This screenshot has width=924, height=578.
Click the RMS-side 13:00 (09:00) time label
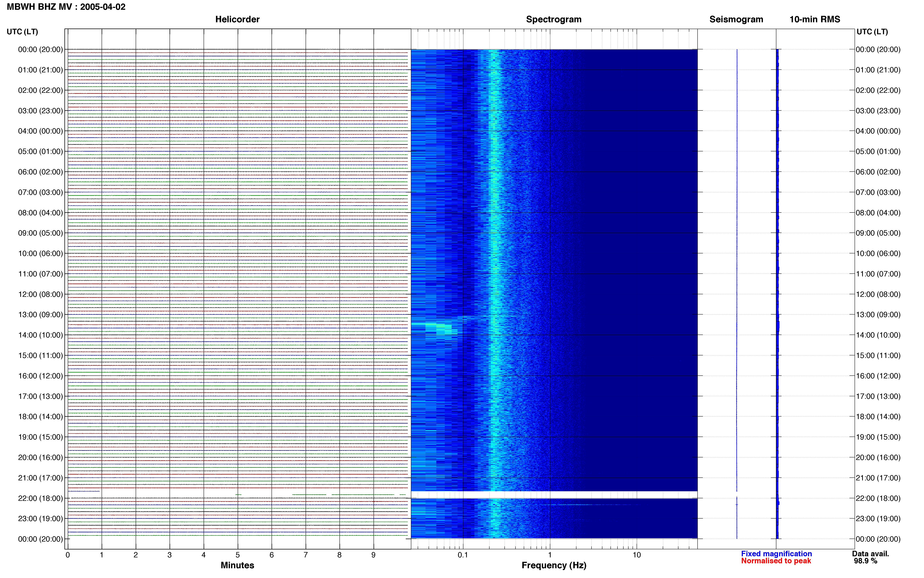point(878,315)
